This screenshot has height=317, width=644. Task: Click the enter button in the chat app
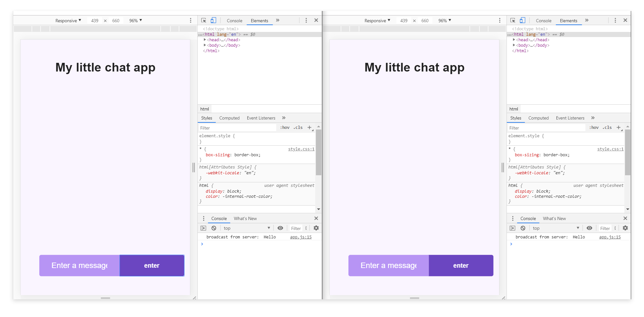click(x=152, y=265)
